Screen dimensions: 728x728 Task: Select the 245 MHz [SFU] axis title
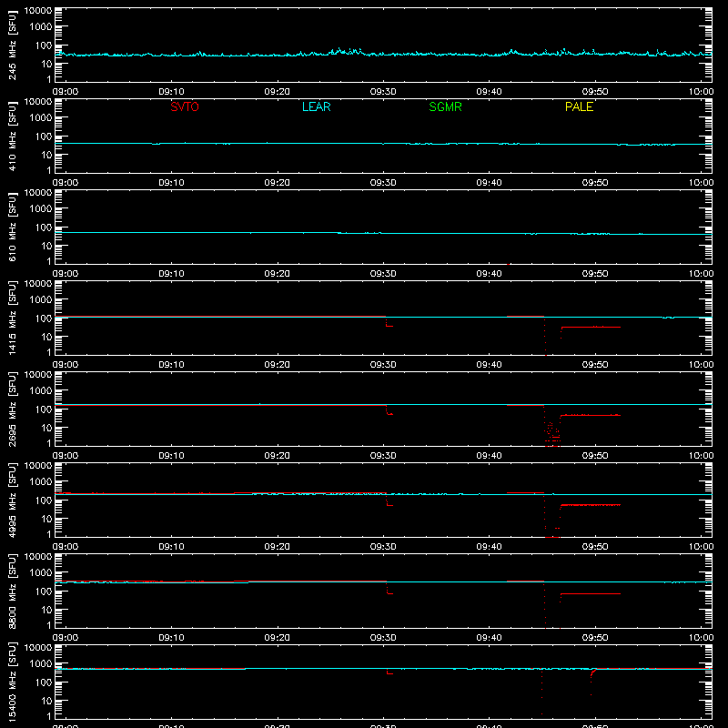(x=13, y=45)
